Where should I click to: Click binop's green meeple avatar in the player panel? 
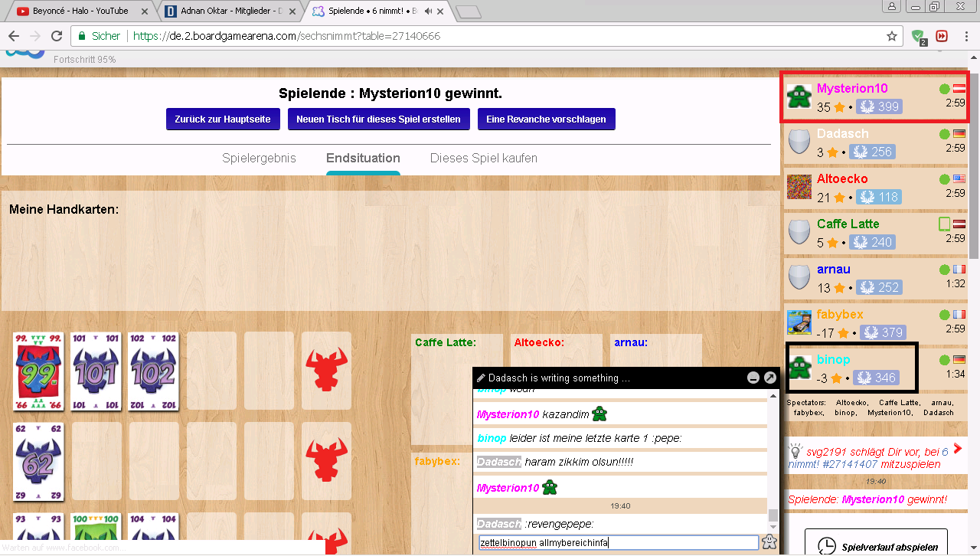point(799,368)
